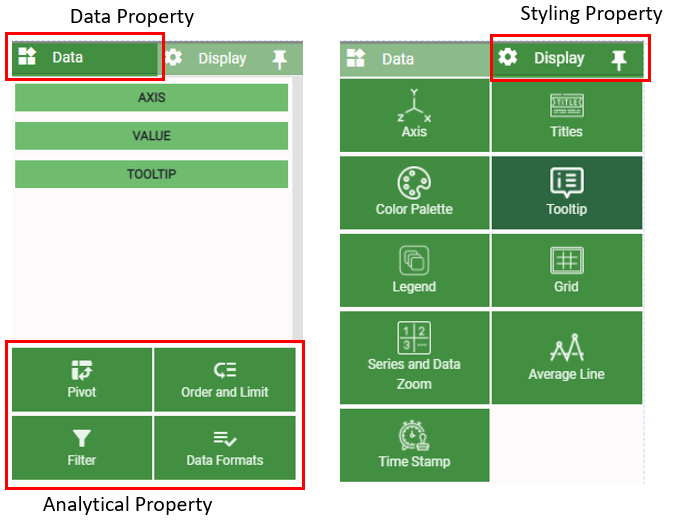The height and width of the screenshot is (520, 678).
Task: Open the Axis styling option
Action: [x=414, y=116]
